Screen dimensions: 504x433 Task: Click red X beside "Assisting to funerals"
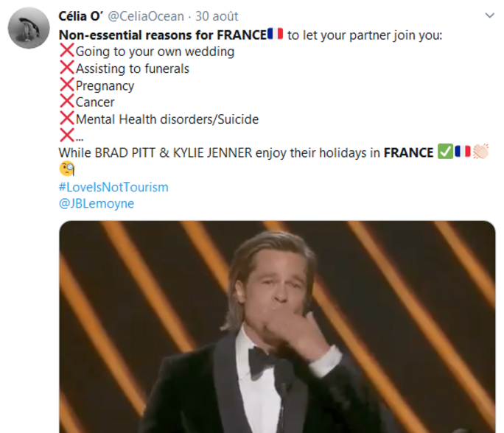coord(66,68)
